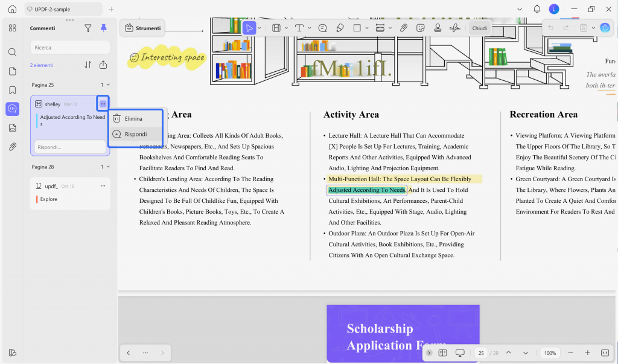This screenshot has height=364, width=618.
Task: Select the highlight text tool
Action: pos(276,28)
